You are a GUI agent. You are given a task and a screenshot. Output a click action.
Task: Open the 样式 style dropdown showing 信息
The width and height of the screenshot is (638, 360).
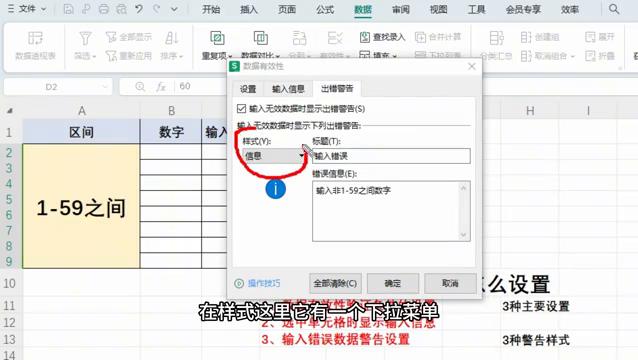coord(274,156)
